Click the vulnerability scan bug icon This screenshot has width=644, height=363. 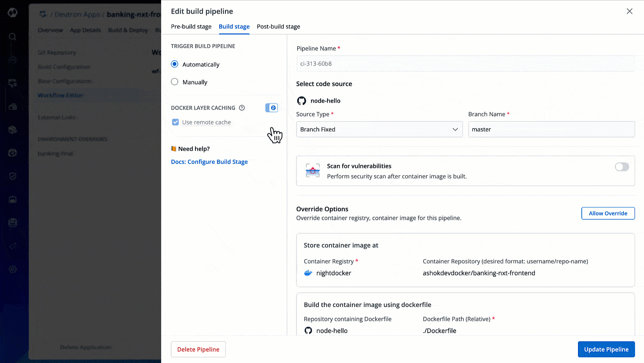312,171
